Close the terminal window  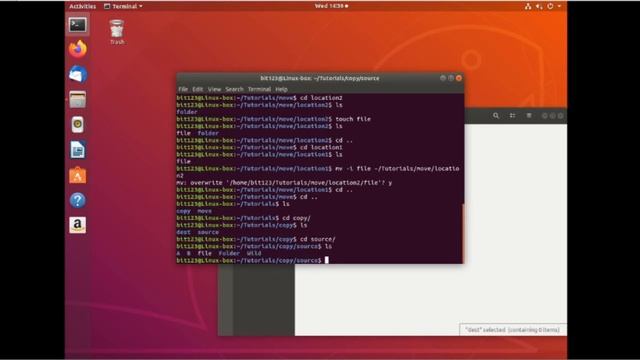tap(459, 78)
